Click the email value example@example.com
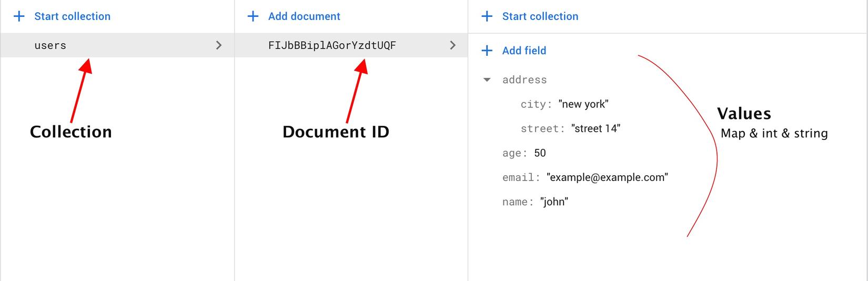Screen dimensions: 868x281 pyautogui.click(x=607, y=177)
